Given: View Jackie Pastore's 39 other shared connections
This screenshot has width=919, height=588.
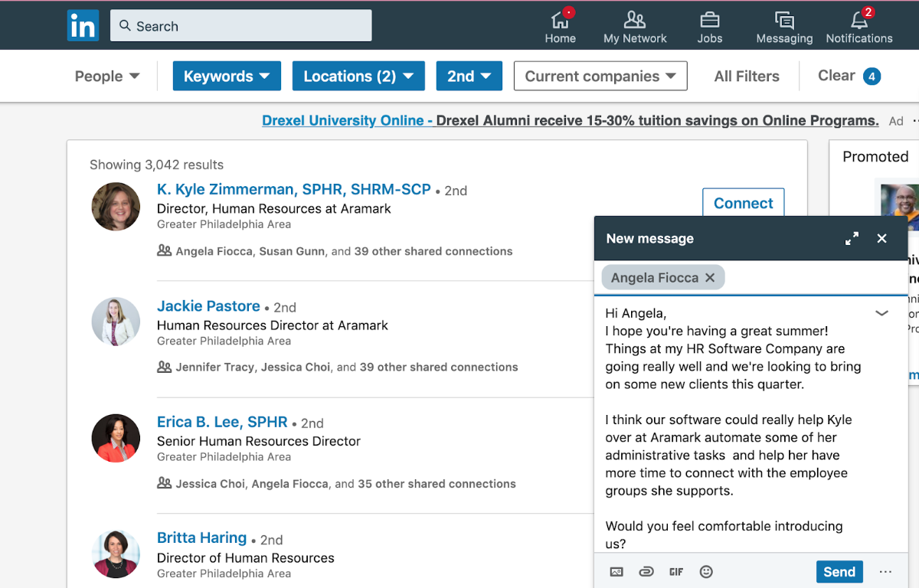Looking at the screenshot, I should point(439,367).
